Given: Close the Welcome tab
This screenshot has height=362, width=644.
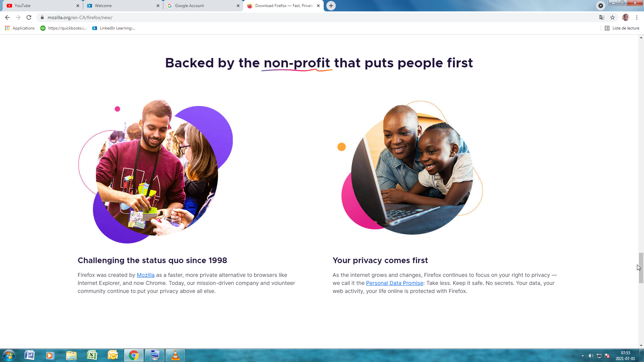Looking at the screenshot, I should pos(158,6).
